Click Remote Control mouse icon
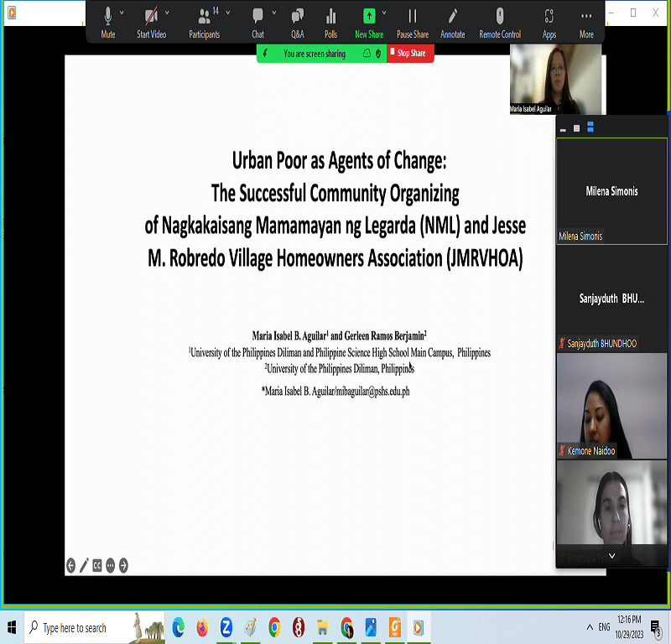Screen dimensions: 671x644 point(500,17)
